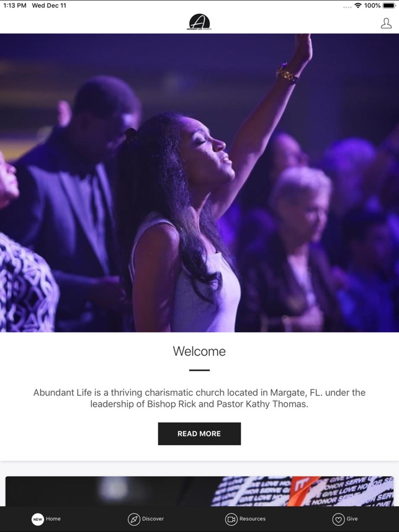The image size is (399, 532).
Task: Tap the battery icon in status bar
Action: 389,6
